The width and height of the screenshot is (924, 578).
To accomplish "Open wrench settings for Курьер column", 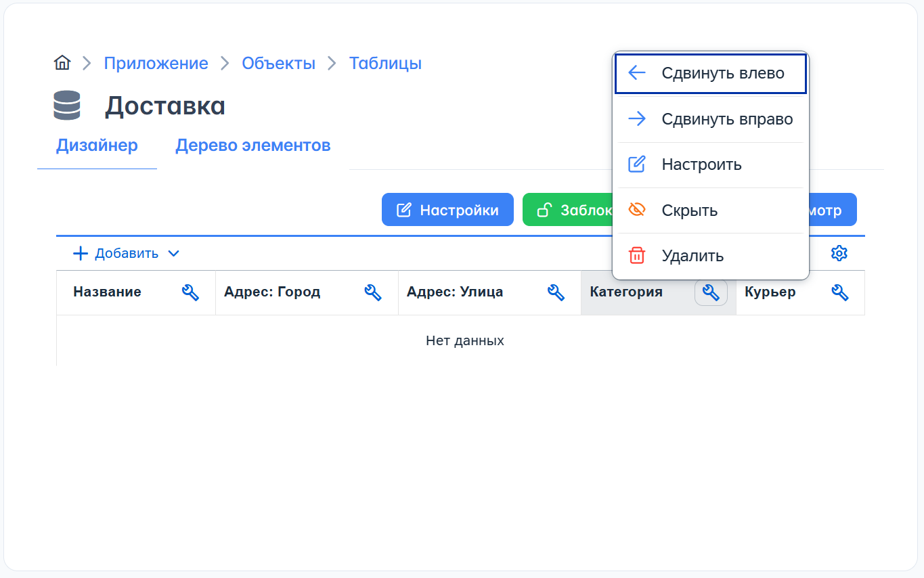I will pos(839,292).
